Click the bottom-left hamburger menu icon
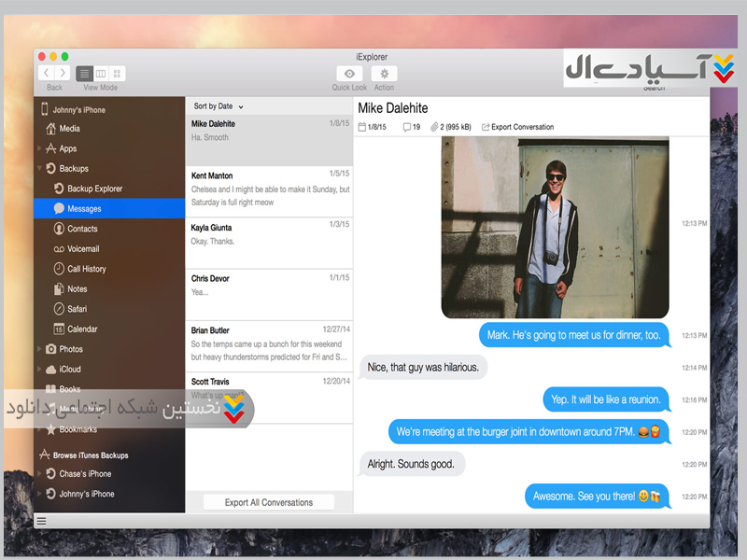This screenshot has width=747, height=560. point(41,521)
